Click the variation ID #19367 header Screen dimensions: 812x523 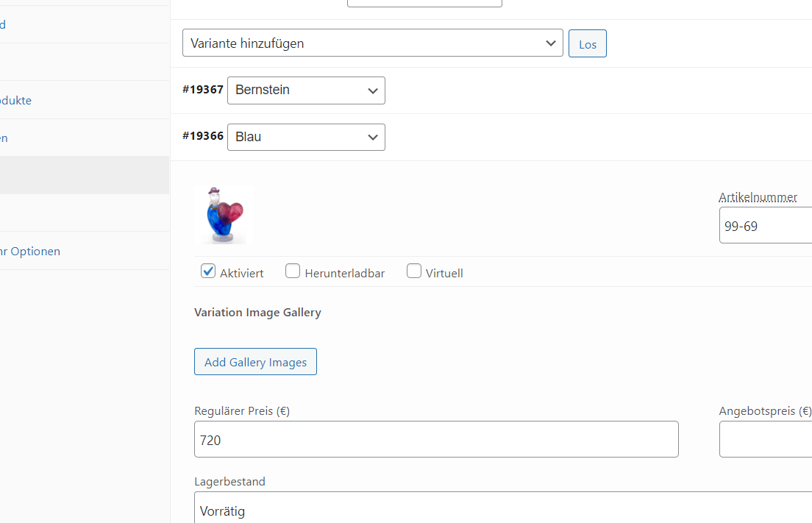pyautogui.click(x=202, y=90)
